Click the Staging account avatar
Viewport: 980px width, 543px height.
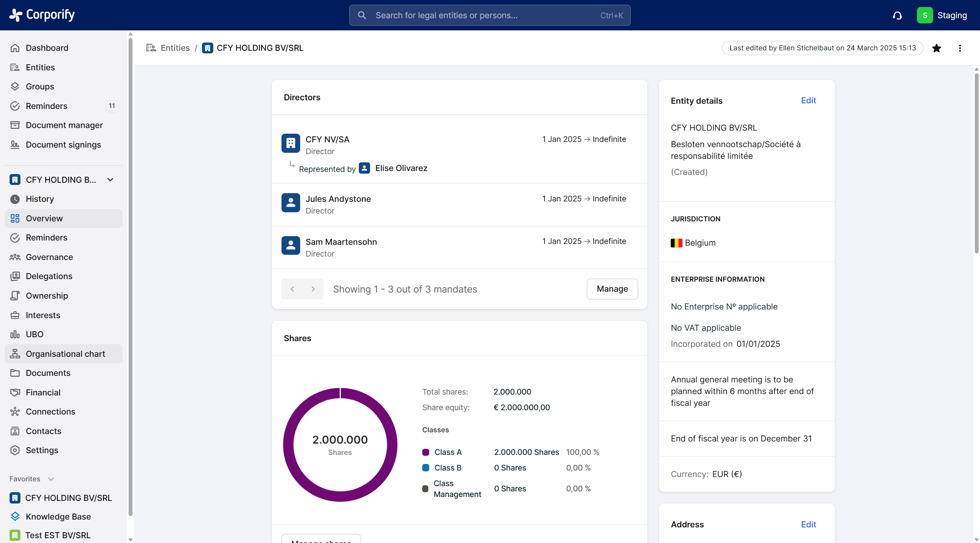pyautogui.click(x=925, y=15)
